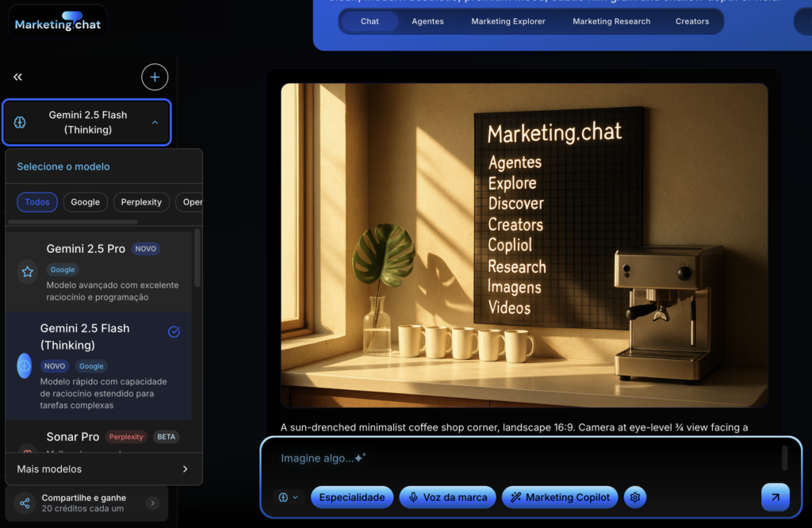Viewport: 812px width, 528px height.
Task: Click the Especialidade button
Action: tap(352, 497)
